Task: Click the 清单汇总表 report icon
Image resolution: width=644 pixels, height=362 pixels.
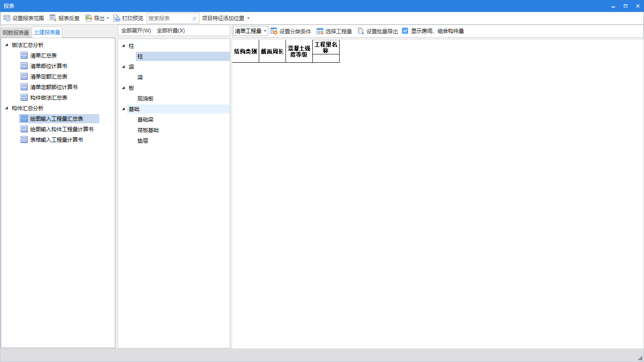Action: point(24,55)
